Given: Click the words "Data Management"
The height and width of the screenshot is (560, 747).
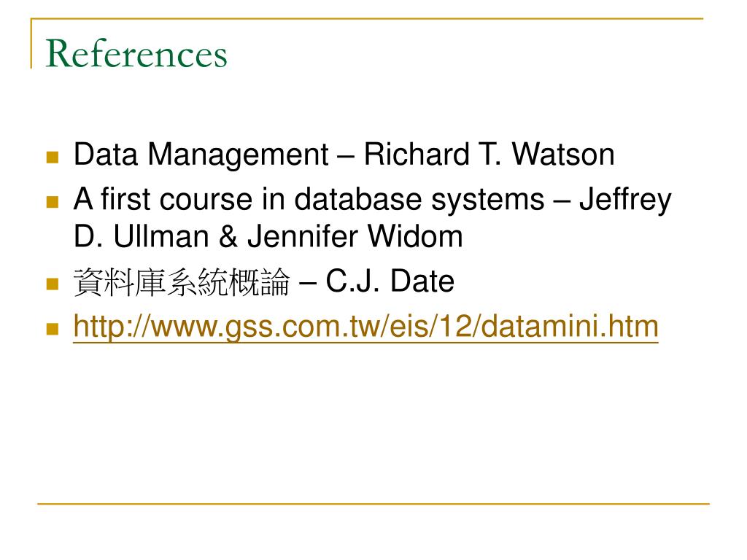Looking at the screenshot, I should pyautogui.click(x=201, y=155).
